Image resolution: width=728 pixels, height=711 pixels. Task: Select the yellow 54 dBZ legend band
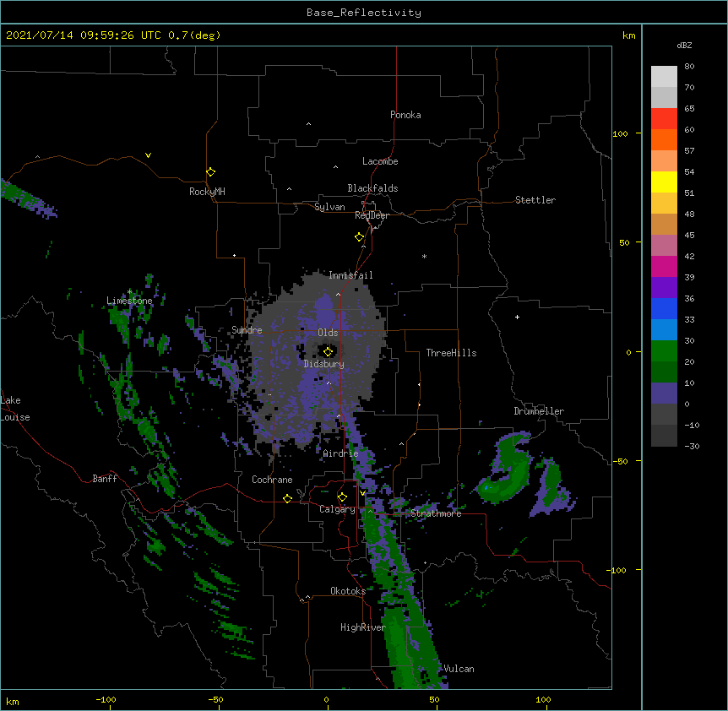664,182
